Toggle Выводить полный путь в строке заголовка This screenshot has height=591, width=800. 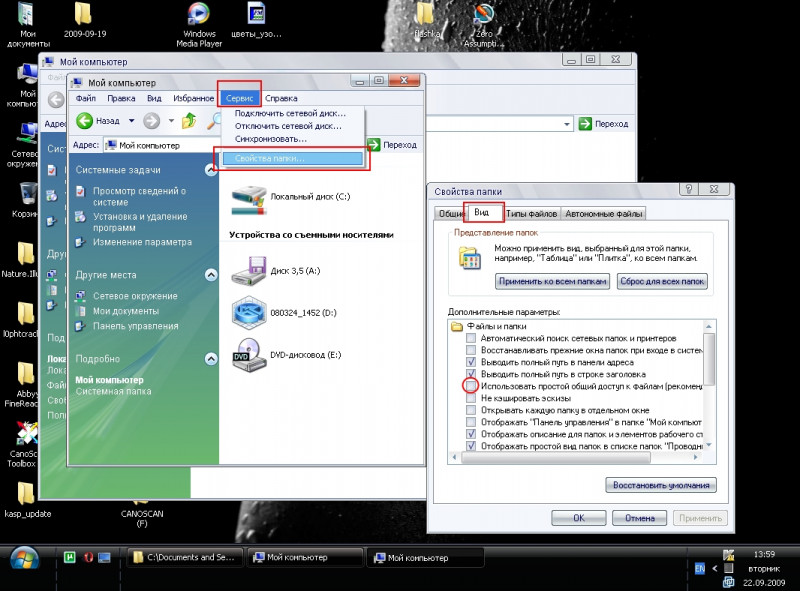(471, 374)
